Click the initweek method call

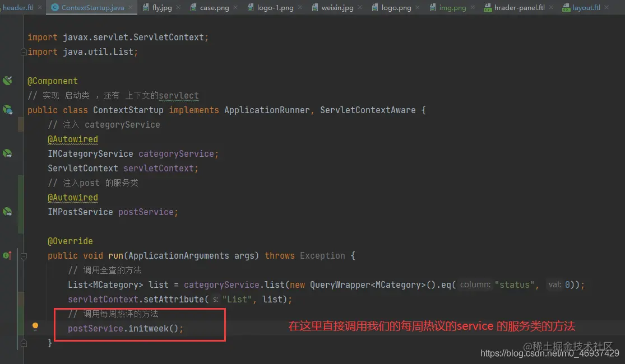click(149, 328)
